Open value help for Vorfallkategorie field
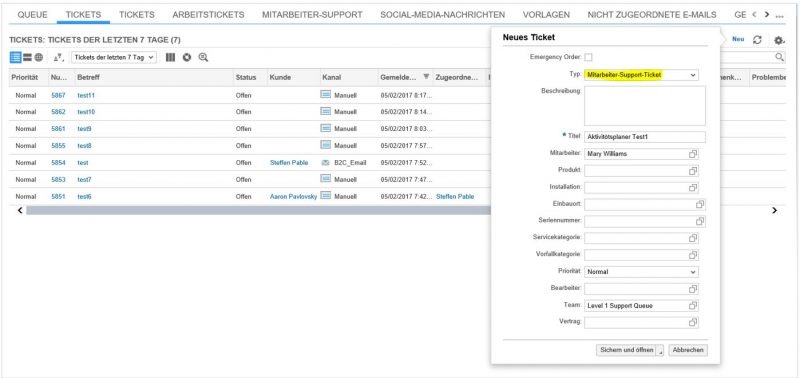Viewport: 800px width, 378px height. tap(693, 255)
